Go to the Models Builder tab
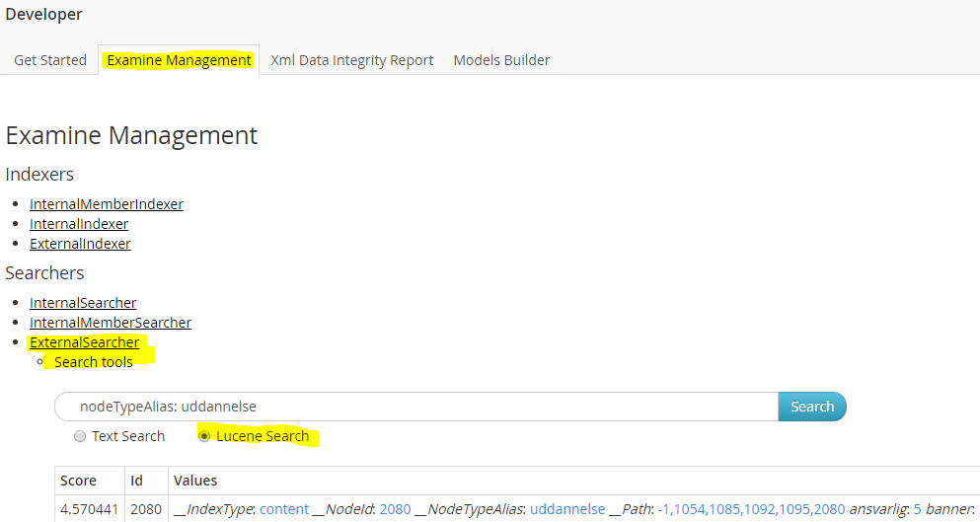The height and width of the screenshot is (522, 980). tap(501, 60)
